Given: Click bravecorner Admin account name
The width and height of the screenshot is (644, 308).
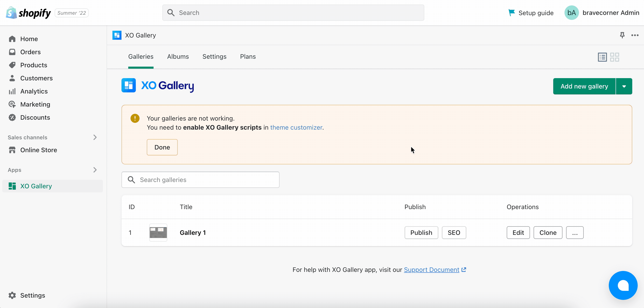Looking at the screenshot, I should 611,13.
